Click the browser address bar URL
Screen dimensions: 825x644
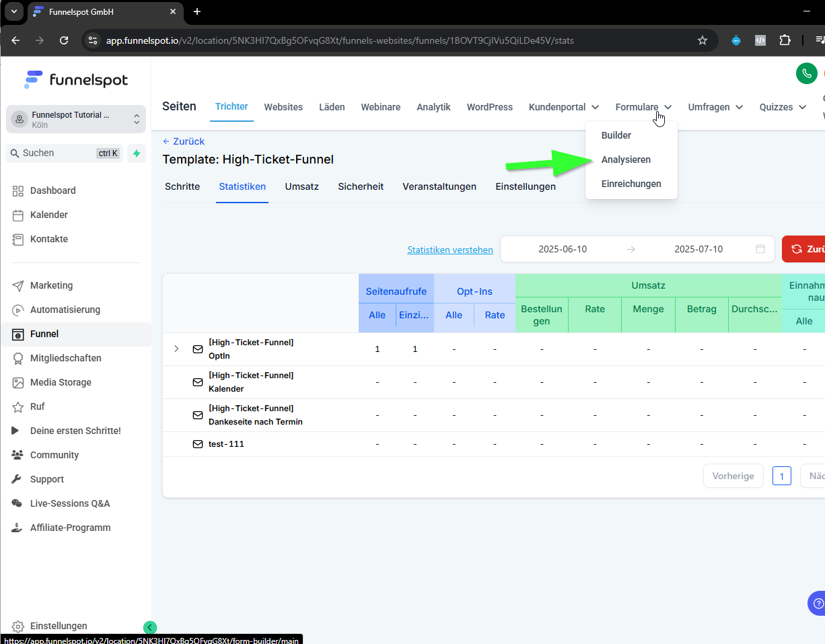pos(340,40)
